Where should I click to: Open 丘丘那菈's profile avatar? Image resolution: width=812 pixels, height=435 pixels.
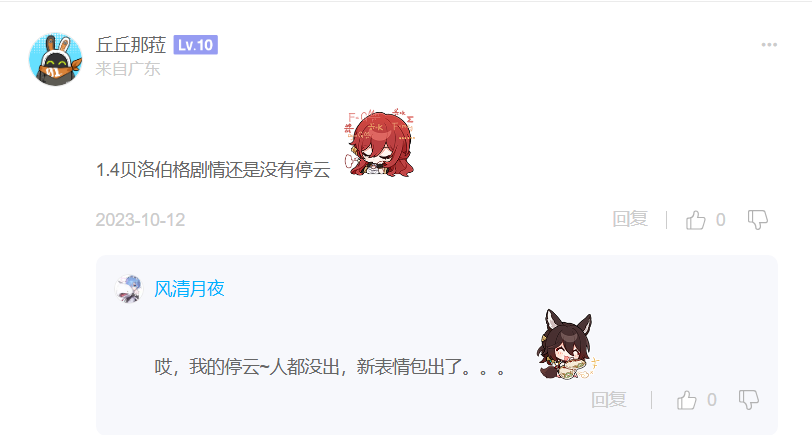coord(55,60)
